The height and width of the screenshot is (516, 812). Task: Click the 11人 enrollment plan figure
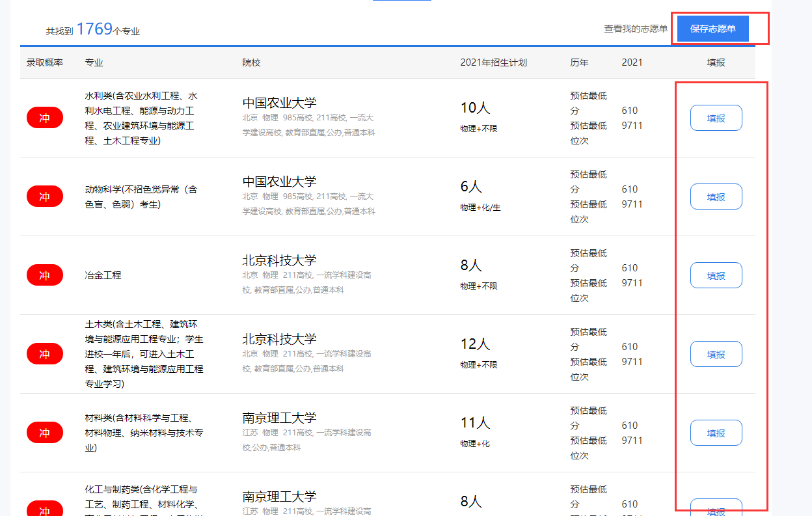(x=476, y=423)
